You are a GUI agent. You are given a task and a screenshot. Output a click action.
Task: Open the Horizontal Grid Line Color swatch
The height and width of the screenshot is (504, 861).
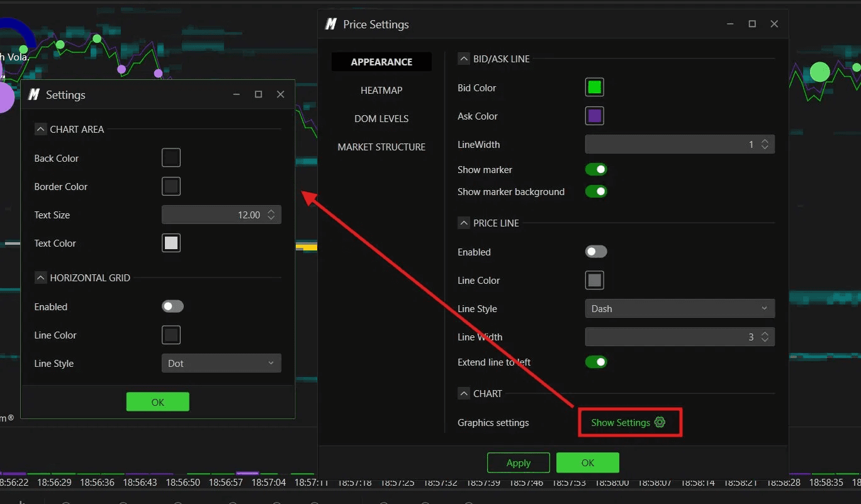(x=171, y=335)
